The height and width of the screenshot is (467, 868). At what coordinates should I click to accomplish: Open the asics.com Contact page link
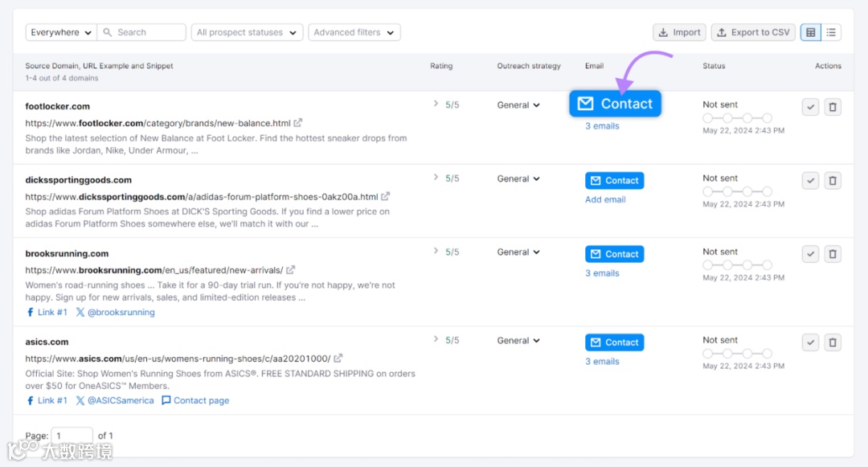click(194, 400)
